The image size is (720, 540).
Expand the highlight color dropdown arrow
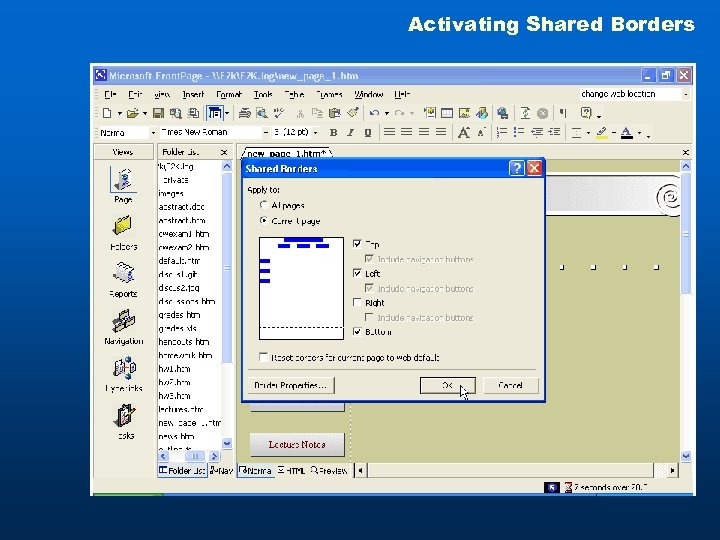[613, 133]
